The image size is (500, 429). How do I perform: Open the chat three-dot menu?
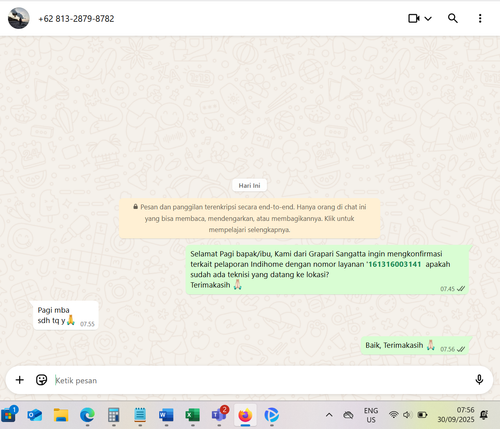480,18
